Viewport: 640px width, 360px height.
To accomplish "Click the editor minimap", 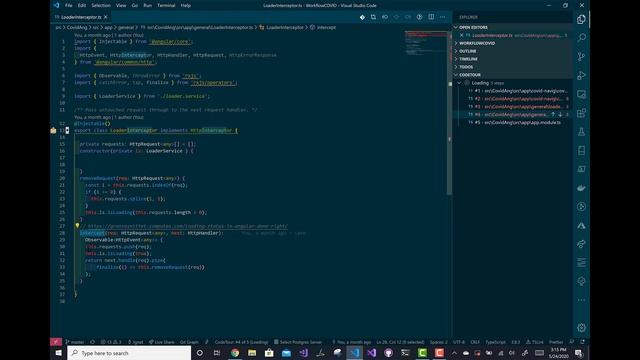I will (426, 43).
